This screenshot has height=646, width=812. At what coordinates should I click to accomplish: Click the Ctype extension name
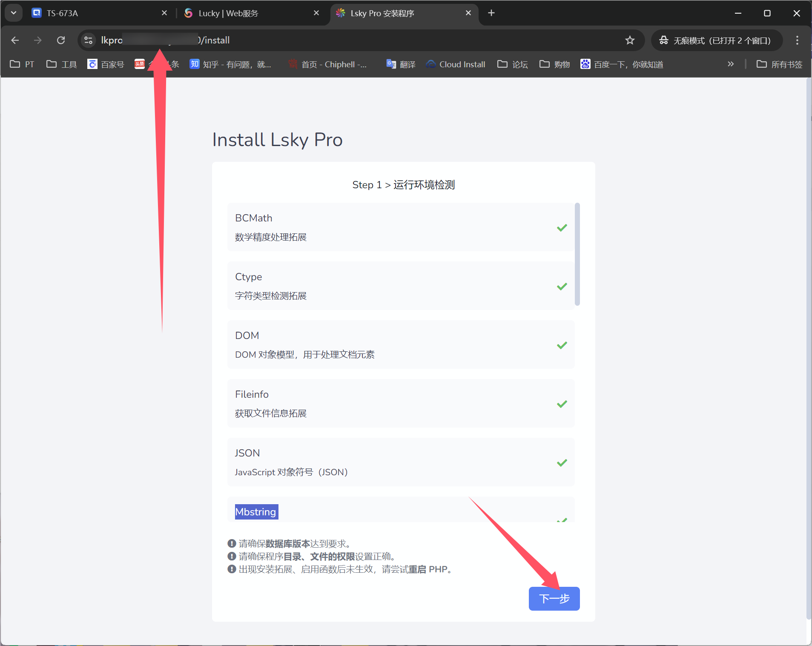(x=249, y=277)
